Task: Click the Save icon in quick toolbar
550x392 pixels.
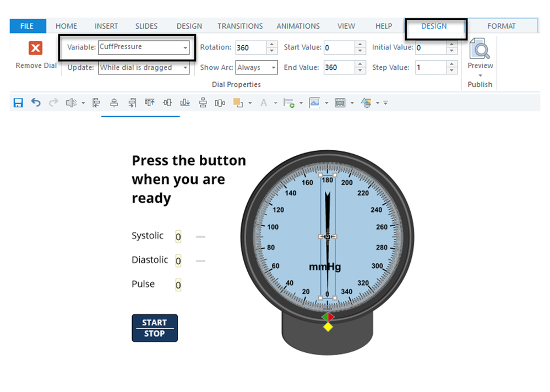Action: click(x=18, y=103)
